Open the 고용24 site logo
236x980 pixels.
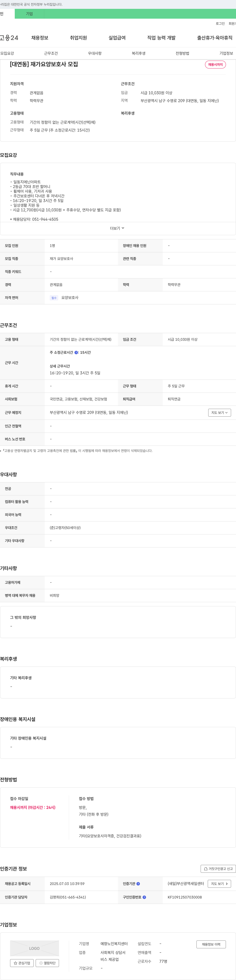[9, 38]
